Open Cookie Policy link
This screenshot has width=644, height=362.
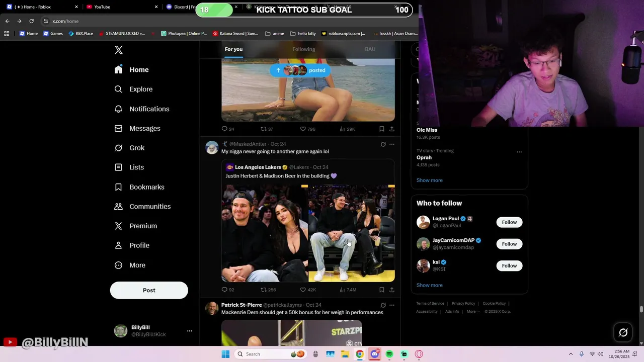[494, 304]
